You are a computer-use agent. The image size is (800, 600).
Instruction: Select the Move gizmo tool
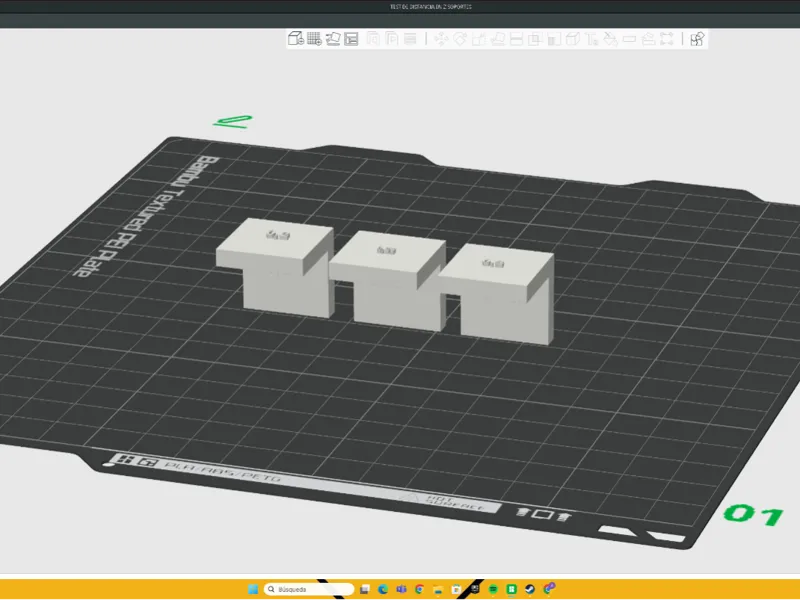441,39
